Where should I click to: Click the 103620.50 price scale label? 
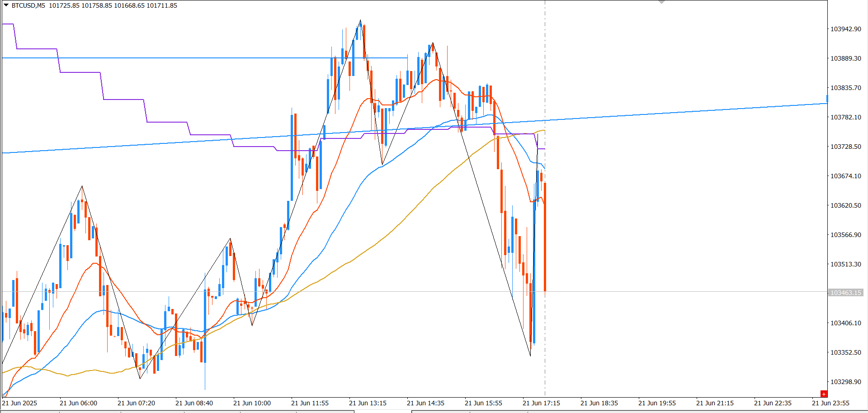tap(846, 205)
